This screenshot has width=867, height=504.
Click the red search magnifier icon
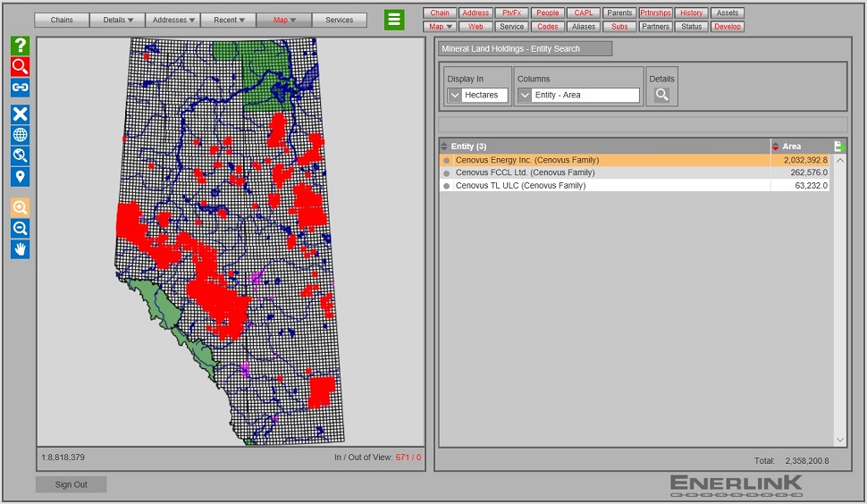pos(20,66)
